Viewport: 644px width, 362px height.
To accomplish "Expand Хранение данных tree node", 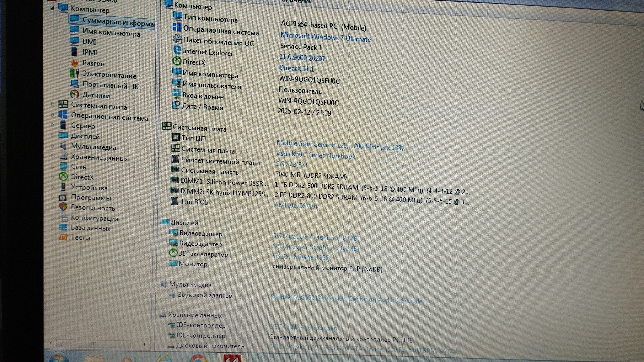I will click(x=53, y=156).
